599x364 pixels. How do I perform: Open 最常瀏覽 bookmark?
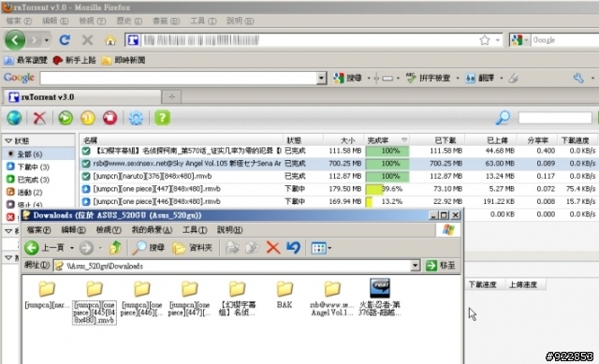tap(25, 60)
